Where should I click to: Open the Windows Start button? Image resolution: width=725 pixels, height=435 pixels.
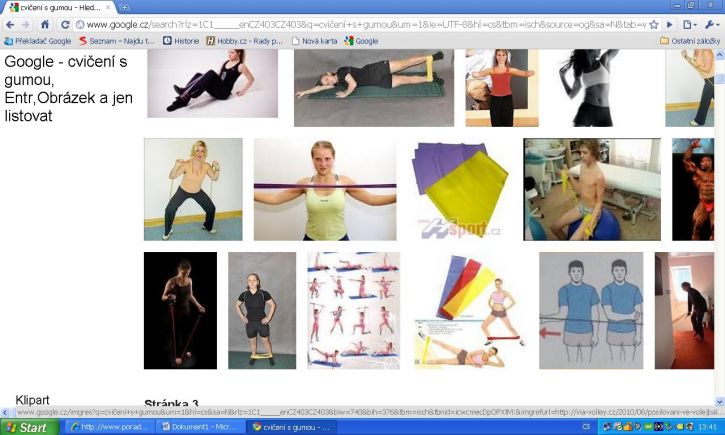(x=30, y=427)
